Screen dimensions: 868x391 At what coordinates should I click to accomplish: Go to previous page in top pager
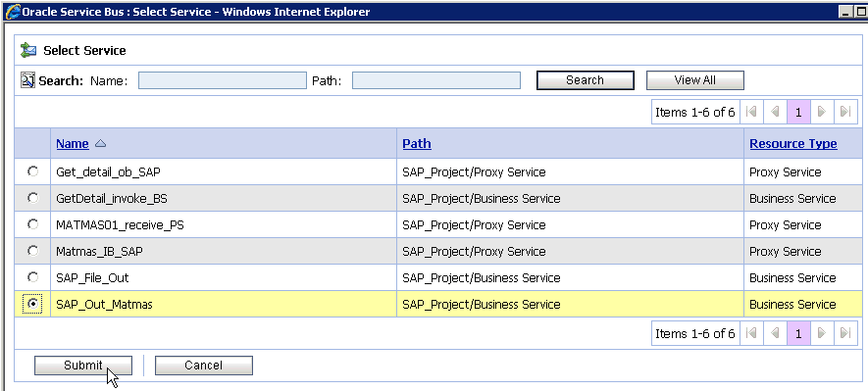775,112
